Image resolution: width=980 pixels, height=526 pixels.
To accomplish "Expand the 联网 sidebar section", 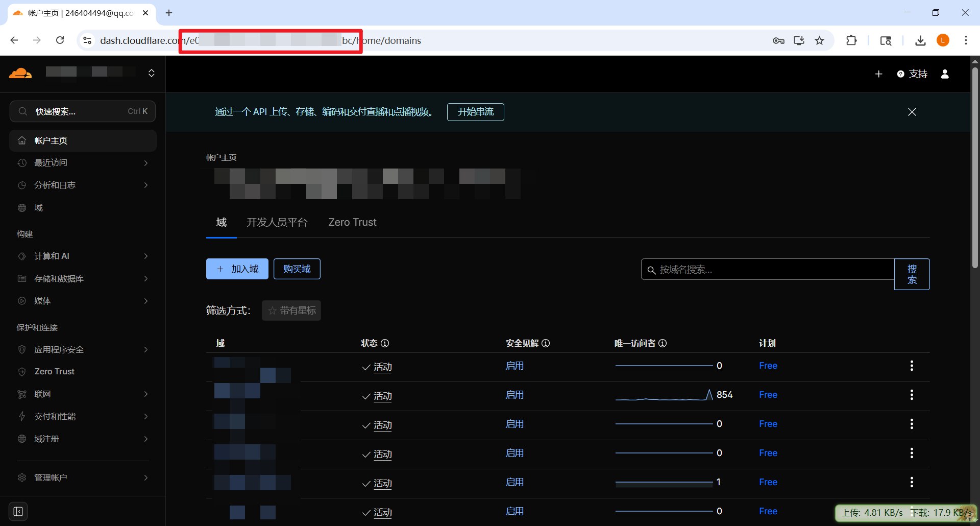I will tap(83, 394).
